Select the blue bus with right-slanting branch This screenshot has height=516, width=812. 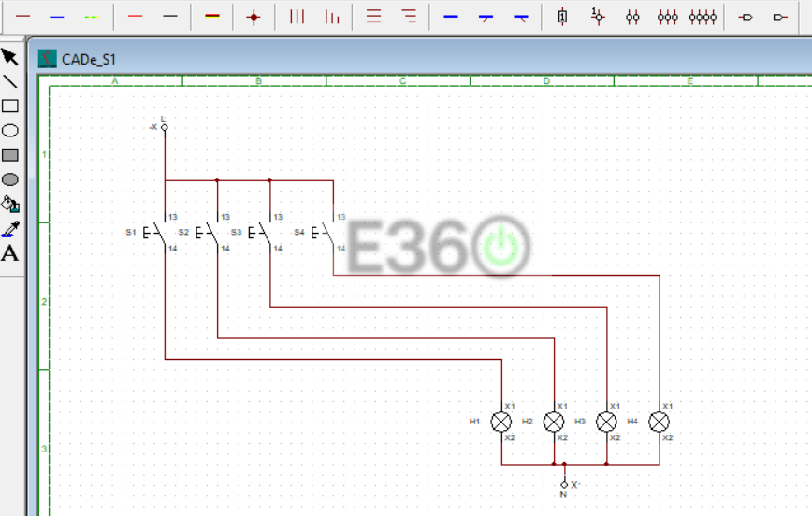point(521,17)
